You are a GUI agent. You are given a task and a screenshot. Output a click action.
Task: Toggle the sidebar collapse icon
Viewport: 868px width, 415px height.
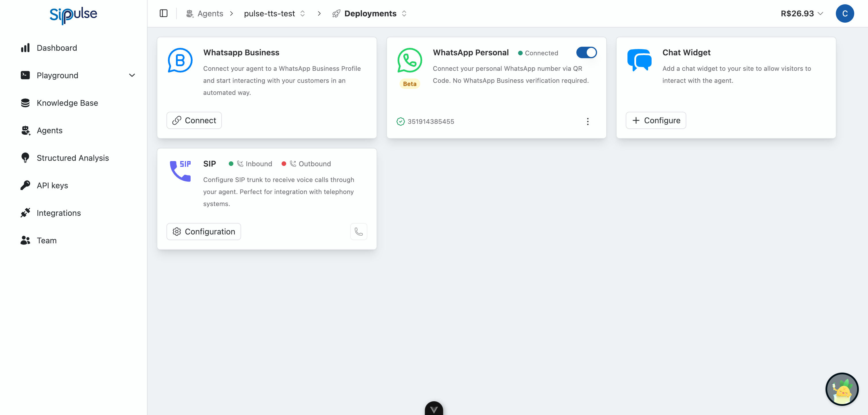pyautogui.click(x=164, y=13)
